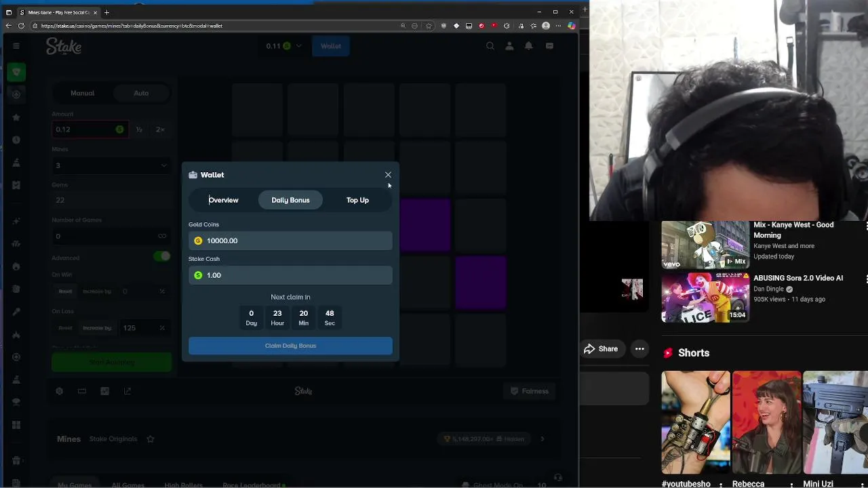Click the Gold Coins 10000.00 field
This screenshot has width=868, height=488.
[290, 241]
